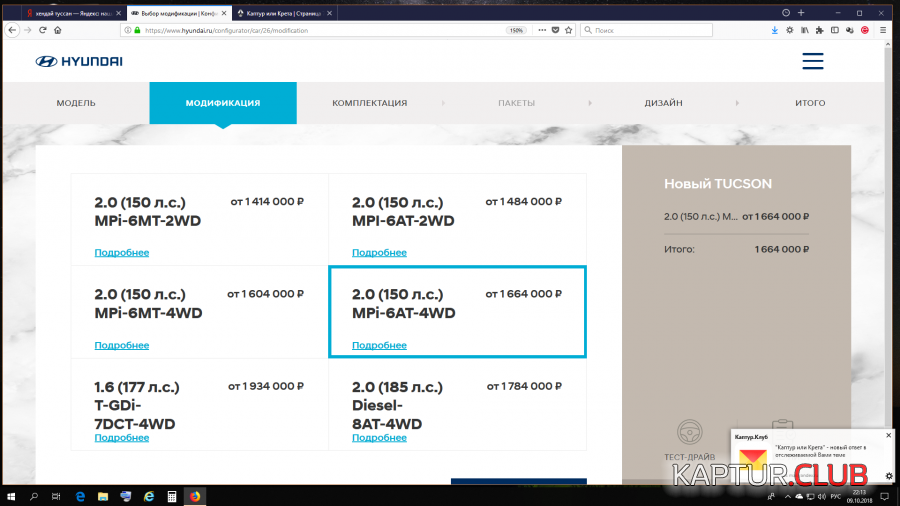
Task: Open notification settings gear in popup
Action: (x=889, y=476)
